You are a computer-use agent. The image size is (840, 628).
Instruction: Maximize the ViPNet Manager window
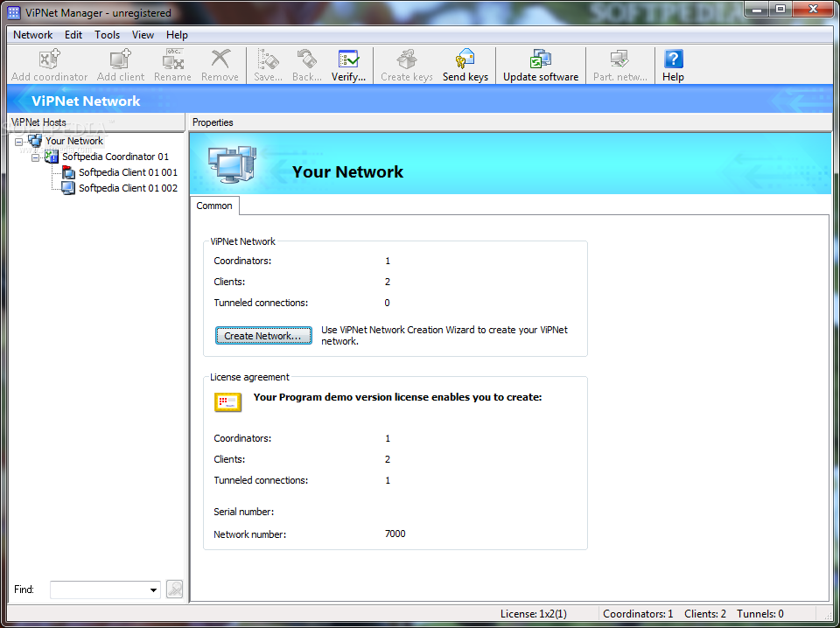[780, 9]
